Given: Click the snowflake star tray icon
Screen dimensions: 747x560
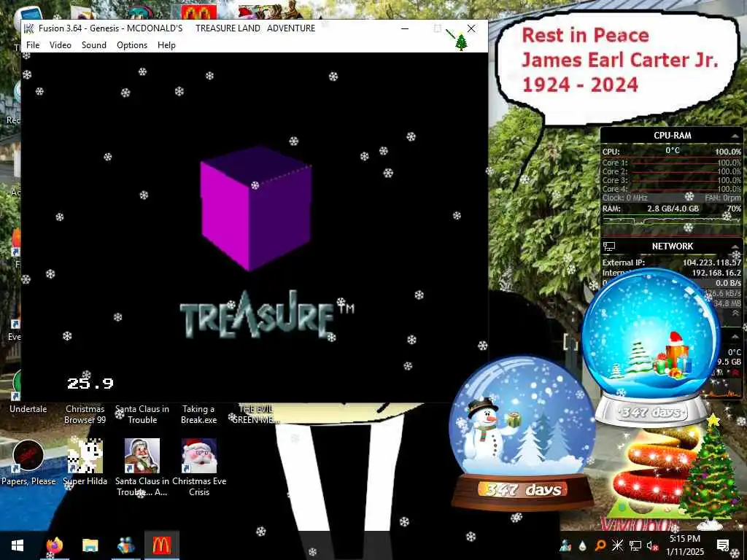Looking at the screenshot, I should point(617,545).
